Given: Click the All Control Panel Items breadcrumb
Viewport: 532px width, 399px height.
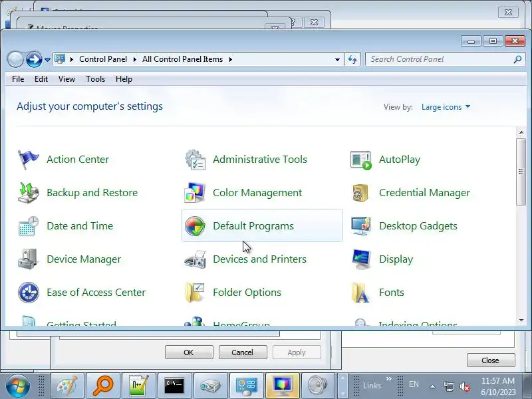Looking at the screenshot, I should point(182,59).
